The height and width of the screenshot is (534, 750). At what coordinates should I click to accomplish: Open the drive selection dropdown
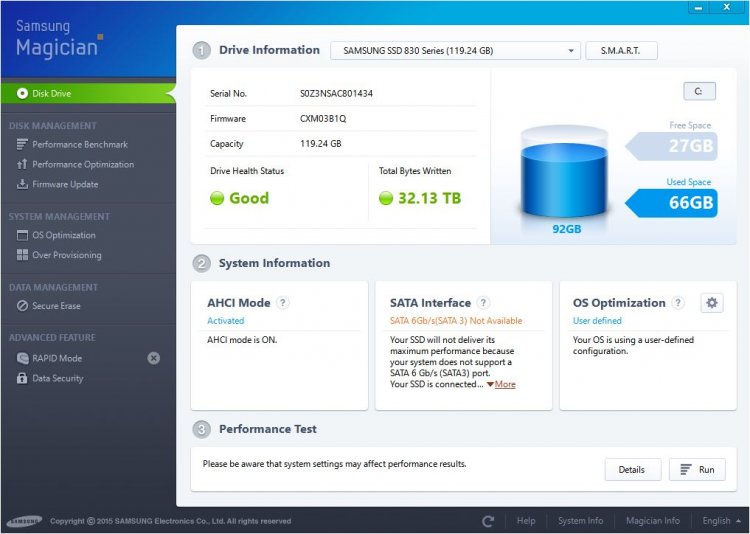click(x=455, y=50)
